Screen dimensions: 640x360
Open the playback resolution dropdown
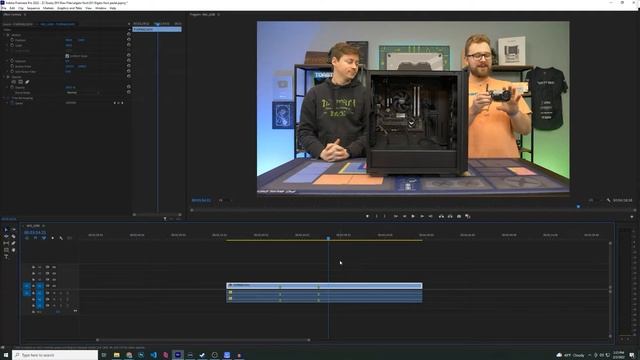coord(593,200)
